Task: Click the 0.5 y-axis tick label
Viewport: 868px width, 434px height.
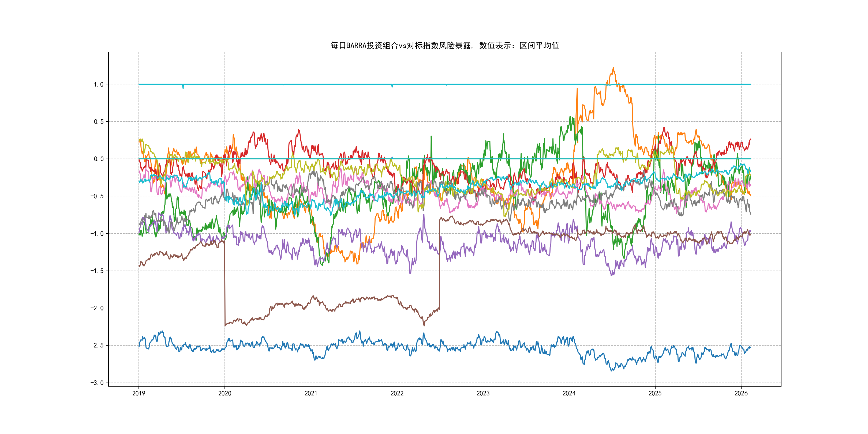Action: [x=98, y=122]
